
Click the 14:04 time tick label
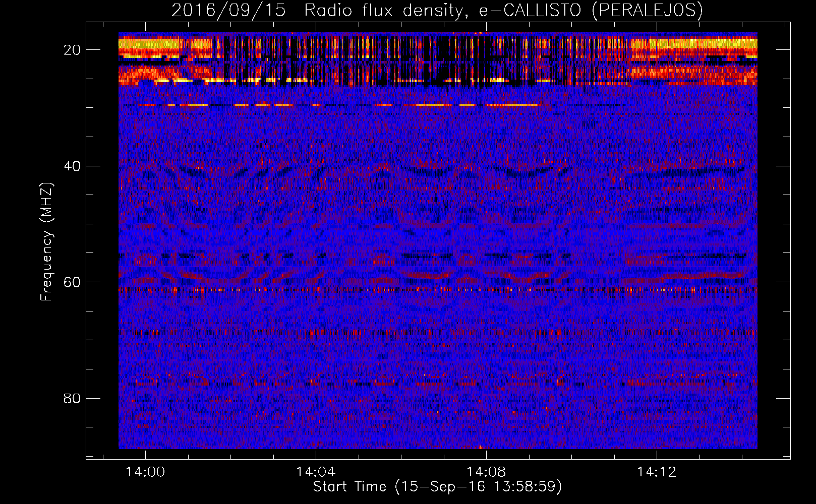(316, 472)
